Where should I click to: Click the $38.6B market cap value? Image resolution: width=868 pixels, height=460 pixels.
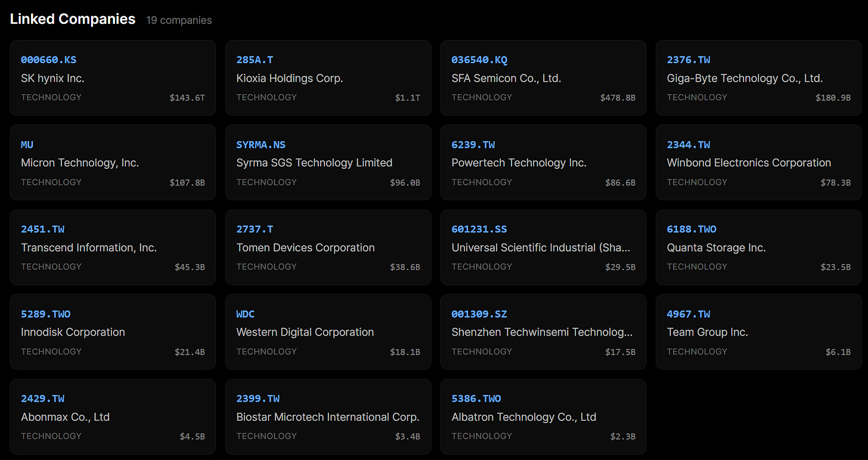pyautogui.click(x=405, y=268)
